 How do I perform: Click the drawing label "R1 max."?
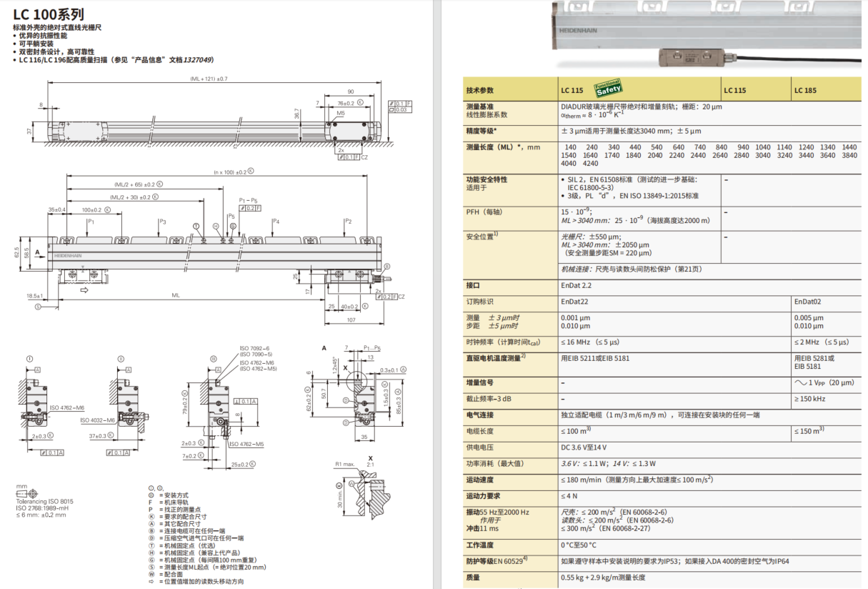tap(346, 464)
